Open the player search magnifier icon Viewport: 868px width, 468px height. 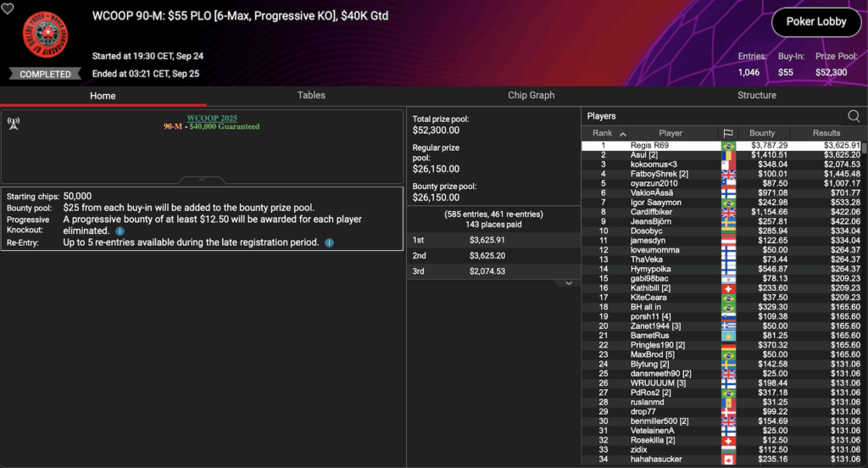point(854,116)
